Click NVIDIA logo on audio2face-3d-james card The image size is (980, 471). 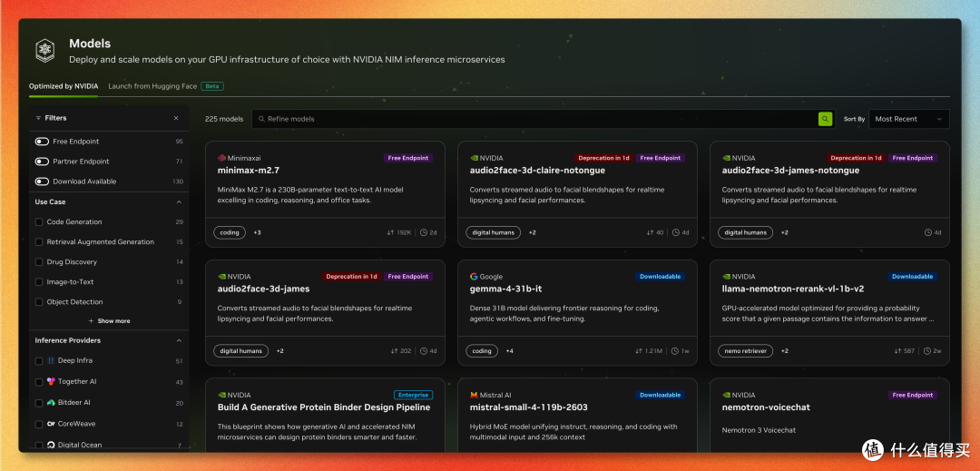[x=221, y=277]
